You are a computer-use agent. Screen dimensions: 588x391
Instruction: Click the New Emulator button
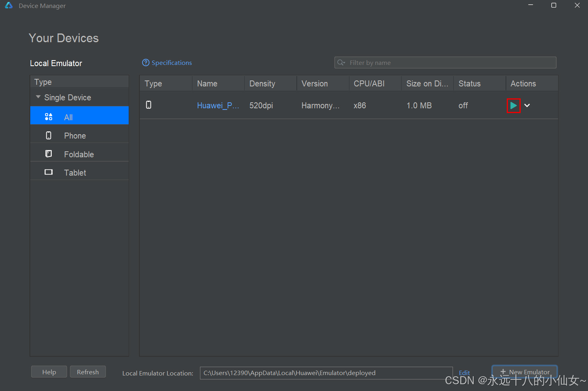[525, 372]
